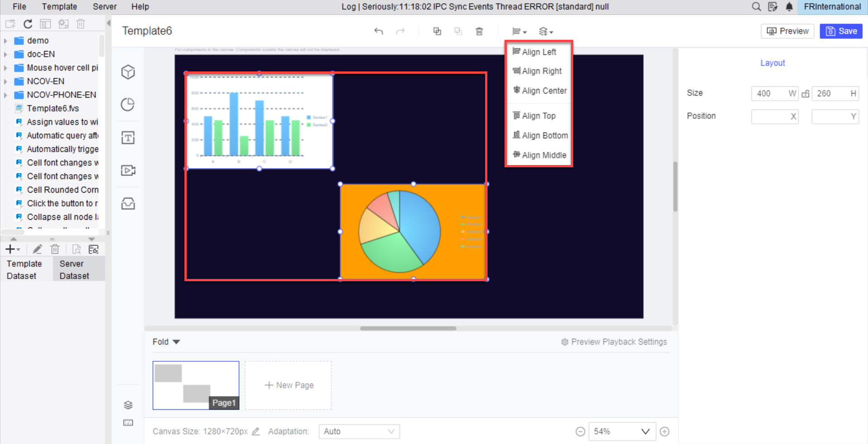
Task: Open the notification bell icon
Action: click(789, 6)
